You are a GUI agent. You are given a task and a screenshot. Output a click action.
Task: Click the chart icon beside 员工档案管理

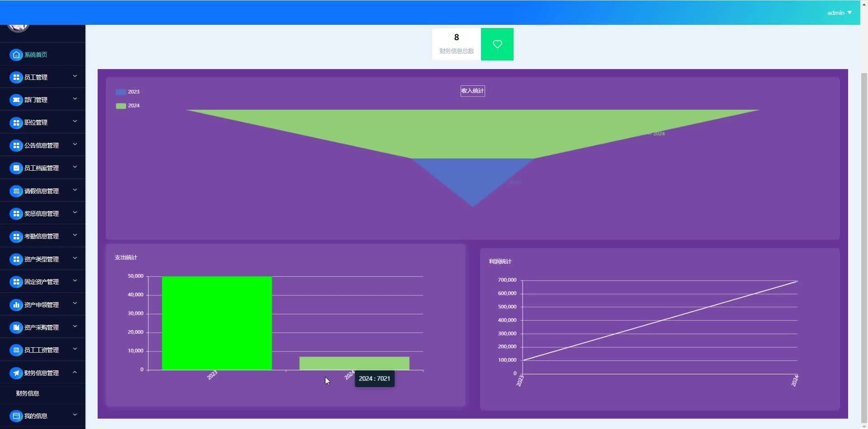click(16, 168)
